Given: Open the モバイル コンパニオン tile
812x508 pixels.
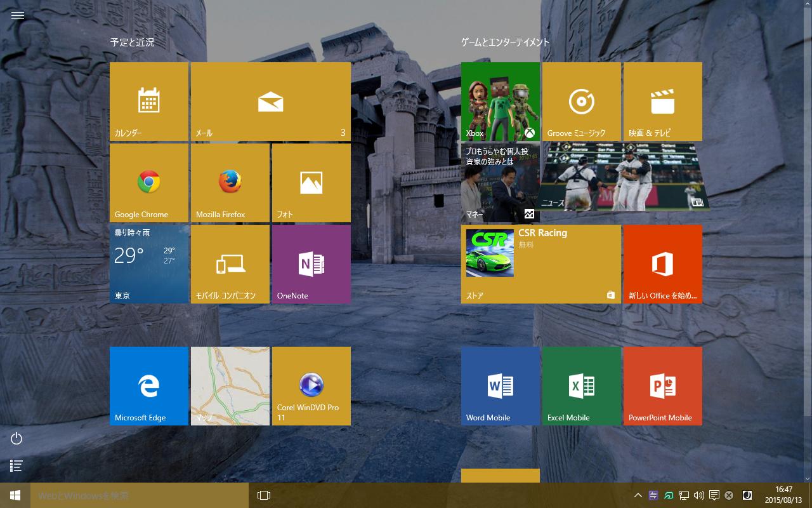Looking at the screenshot, I should click(x=230, y=264).
